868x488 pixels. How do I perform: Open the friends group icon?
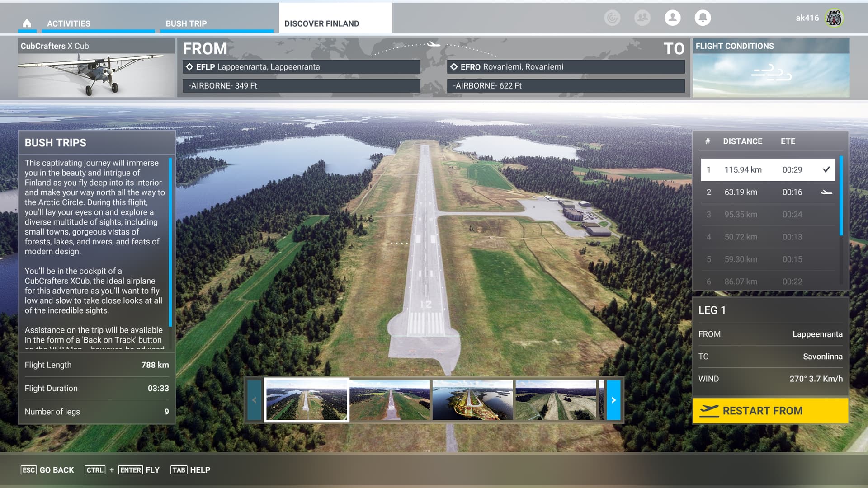pos(642,18)
